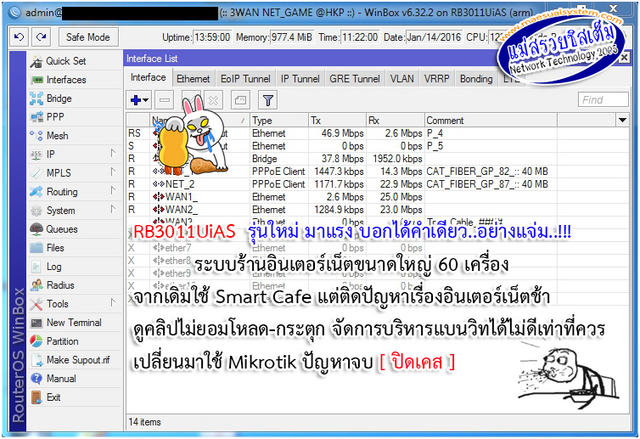This screenshot has width=640, height=439.
Task: Open the Log menu icon
Action: pos(36,267)
